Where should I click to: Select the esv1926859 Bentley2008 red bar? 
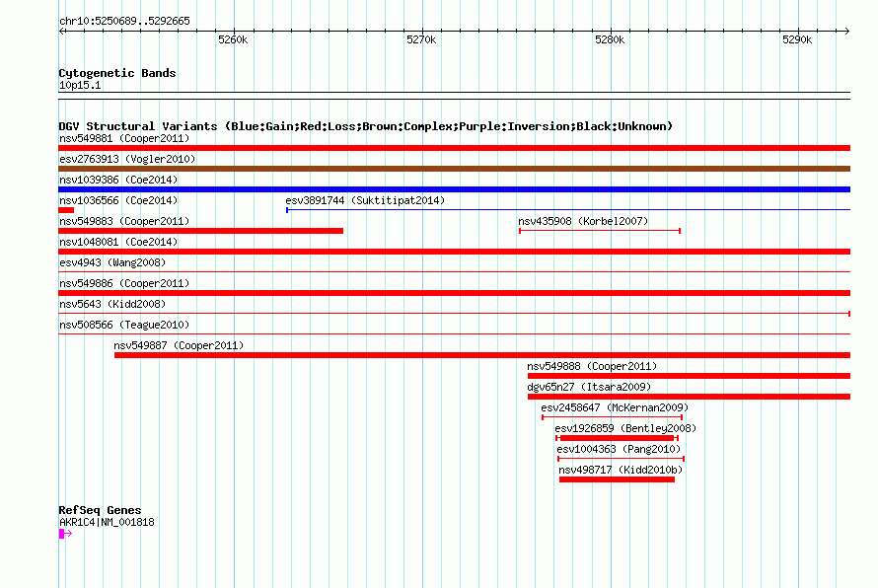(617, 438)
